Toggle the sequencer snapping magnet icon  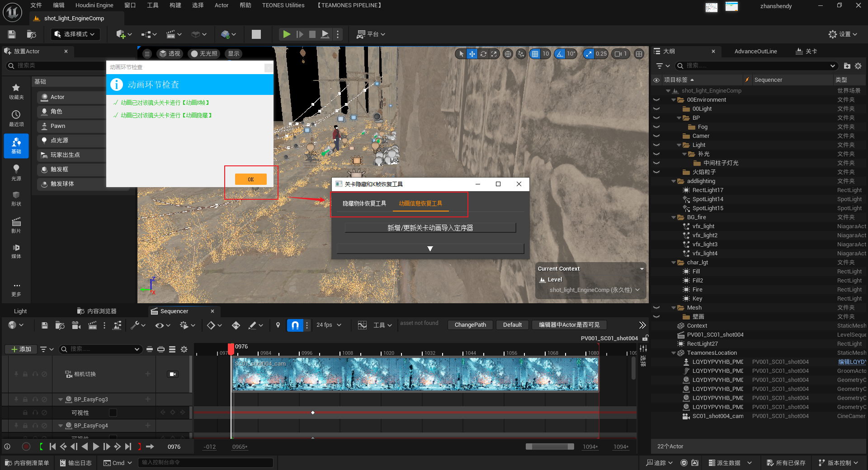295,325
